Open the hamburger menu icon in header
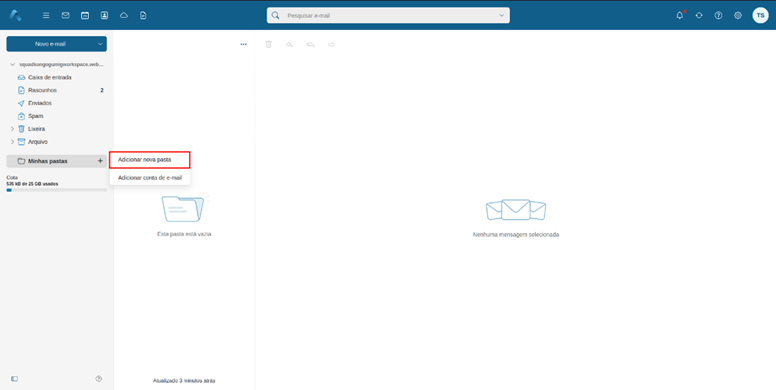Image resolution: width=776 pixels, height=390 pixels. tap(46, 15)
